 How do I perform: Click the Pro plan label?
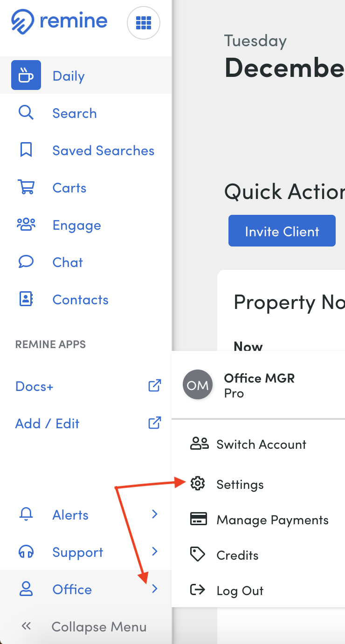click(x=234, y=393)
